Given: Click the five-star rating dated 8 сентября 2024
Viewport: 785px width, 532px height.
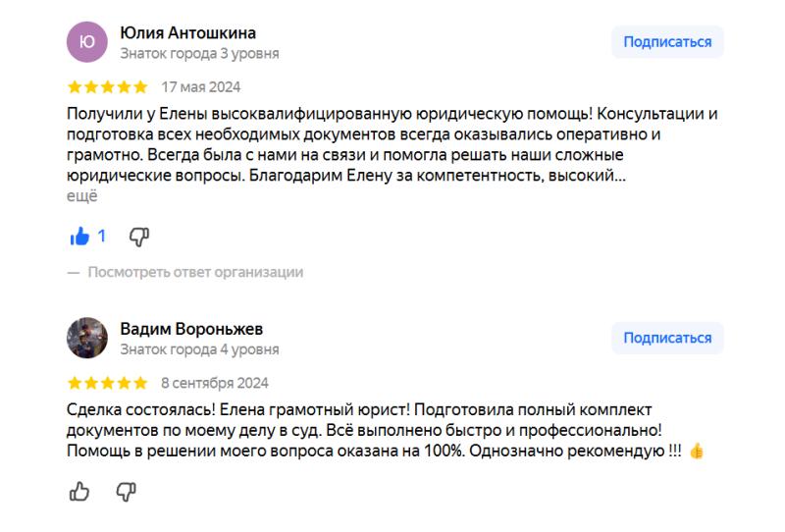Looking at the screenshot, I should 107,383.
